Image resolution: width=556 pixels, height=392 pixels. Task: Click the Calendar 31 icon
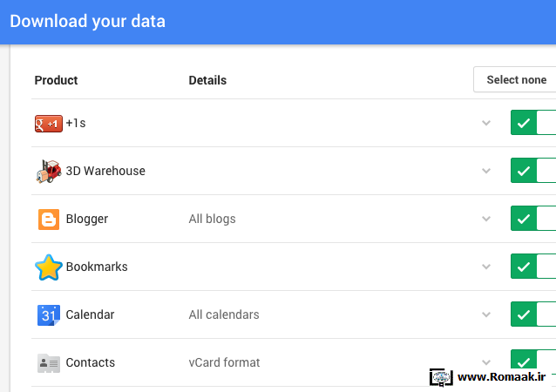[49, 315]
